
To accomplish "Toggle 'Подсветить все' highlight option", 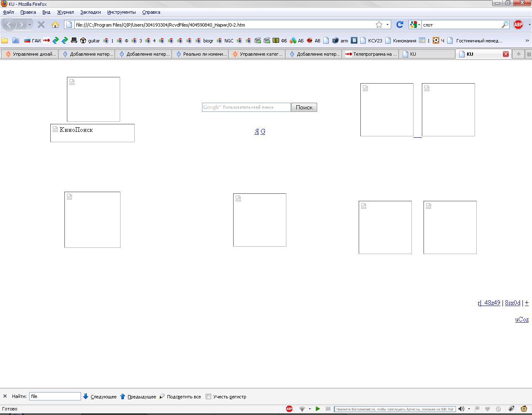I will (180, 396).
